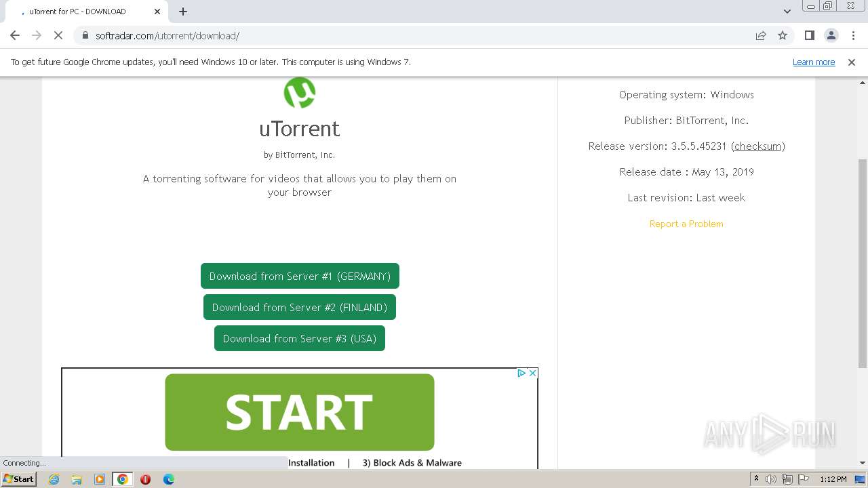This screenshot has height=488, width=868.
Task: Open the Chrome profile menu
Action: coord(831,35)
